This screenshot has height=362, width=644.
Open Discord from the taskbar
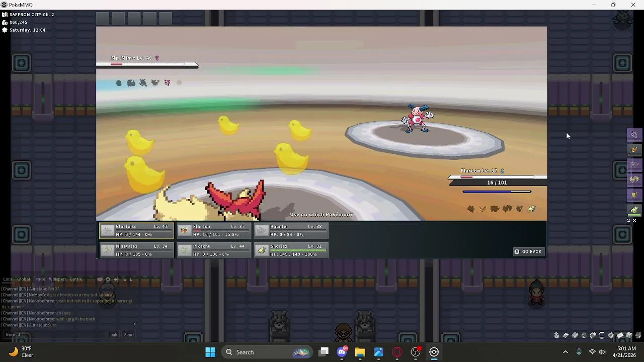click(342, 352)
